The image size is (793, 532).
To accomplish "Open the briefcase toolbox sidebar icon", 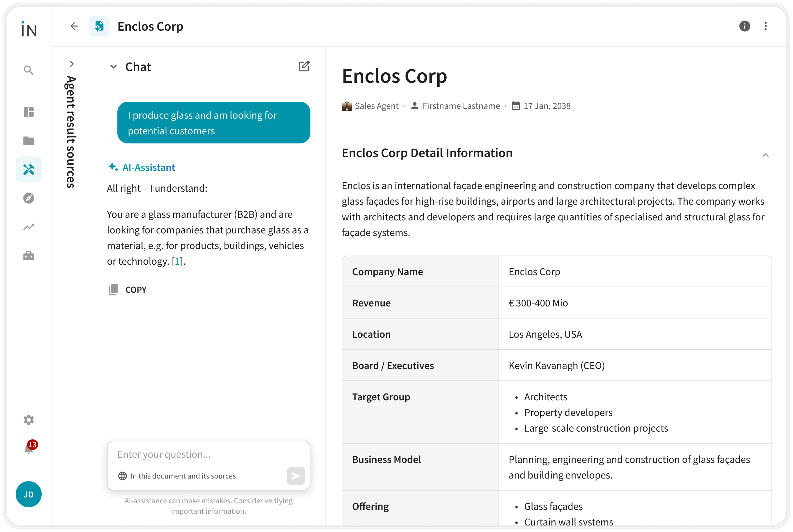I will (28, 256).
